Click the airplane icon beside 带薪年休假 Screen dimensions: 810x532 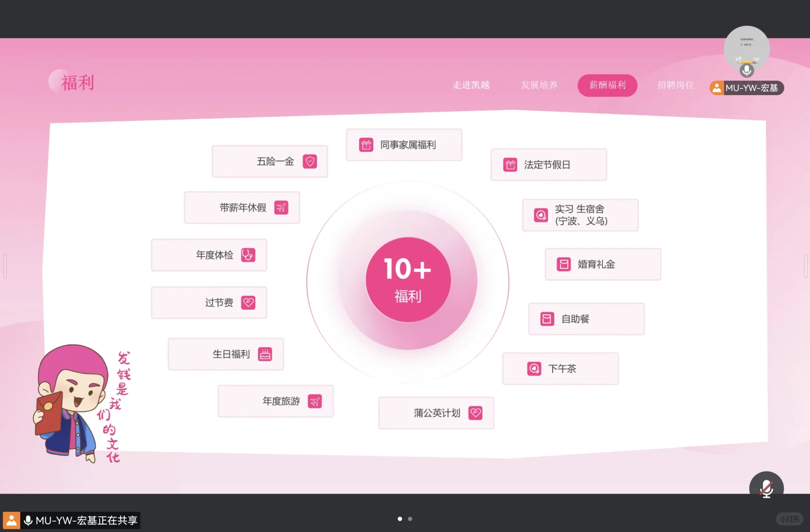pos(281,208)
